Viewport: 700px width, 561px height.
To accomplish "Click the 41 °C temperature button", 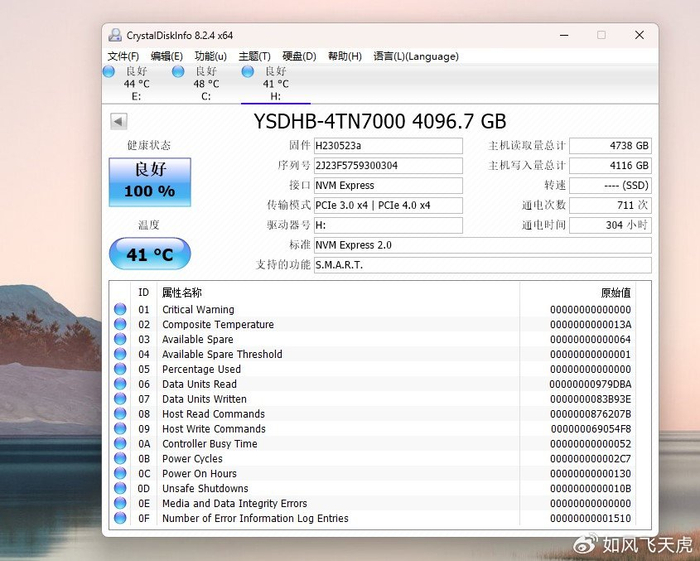I will pyautogui.click(x=150, y=255).
